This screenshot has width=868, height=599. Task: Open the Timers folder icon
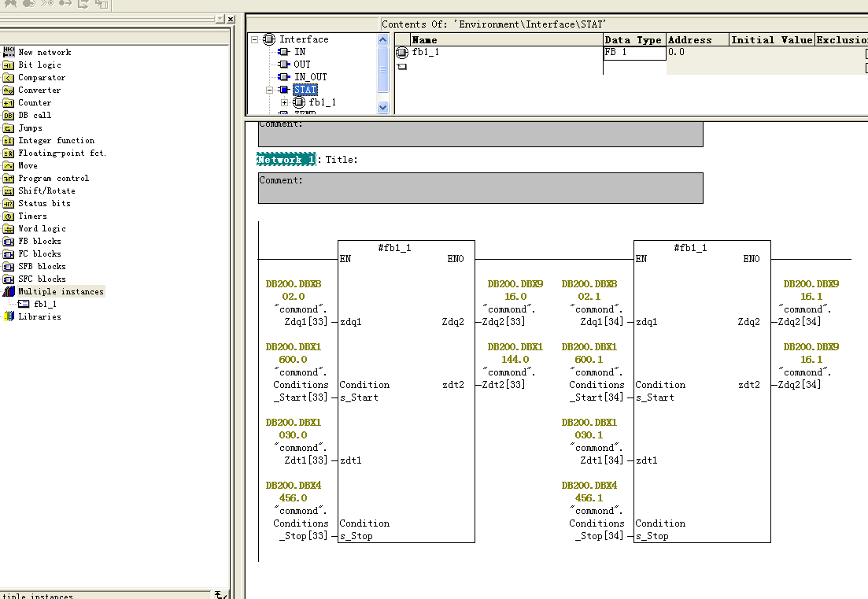pos(9,216)
